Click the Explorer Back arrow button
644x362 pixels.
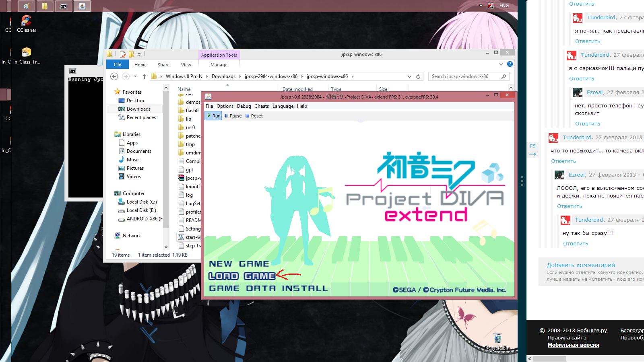coord(114,76)
